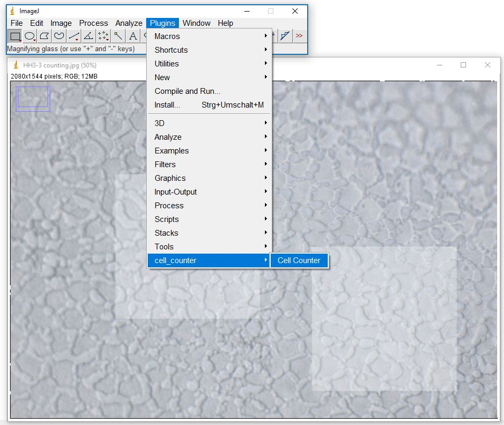Viewport: 504px width, 425px height.
Task: Open the Help menu
Action: click(225, 23)
